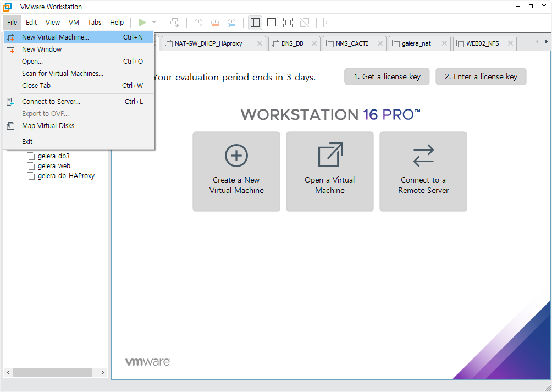Open the power options dropdown arrow
The image size is (552, 392).
tap(154, 23)
